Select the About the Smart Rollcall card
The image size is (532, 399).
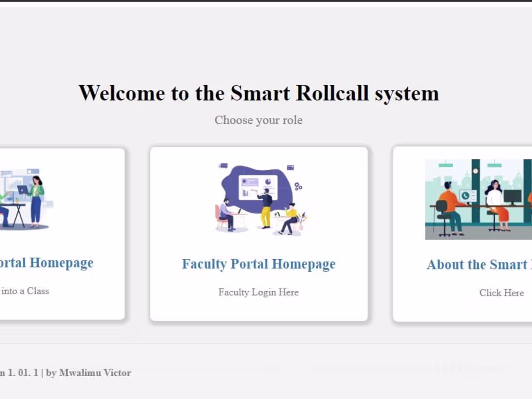tap(464, 234)
